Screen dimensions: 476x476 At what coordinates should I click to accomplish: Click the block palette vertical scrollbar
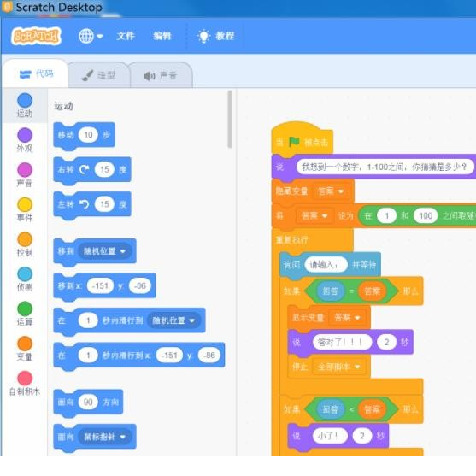[x=230, y=119]
